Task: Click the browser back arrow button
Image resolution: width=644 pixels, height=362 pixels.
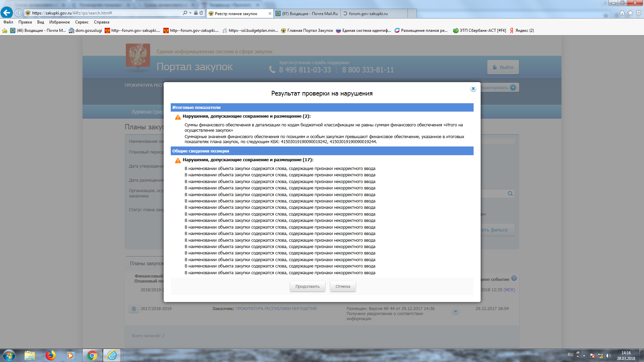Action: pyautogui.click(x=7, y=13)
